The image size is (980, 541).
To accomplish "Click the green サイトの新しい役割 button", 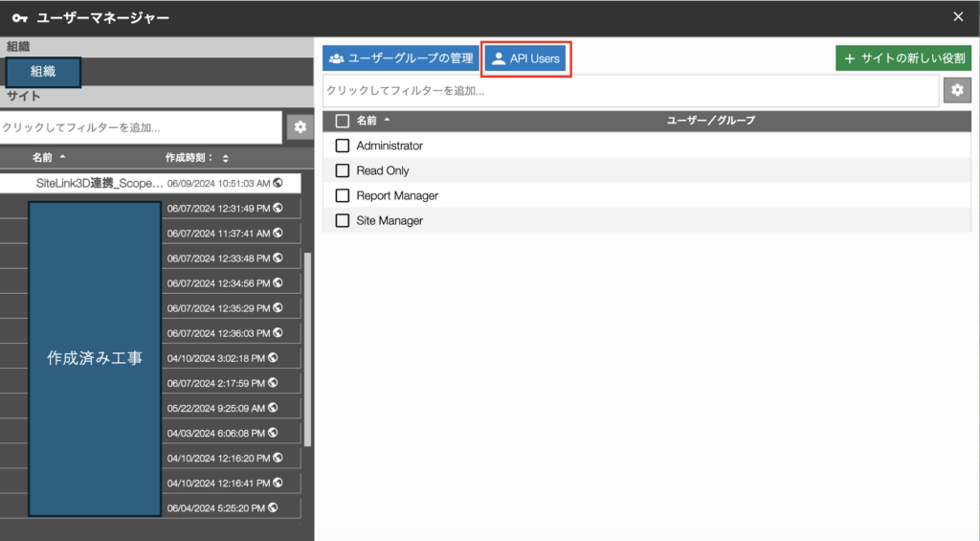I will point(903,58).
